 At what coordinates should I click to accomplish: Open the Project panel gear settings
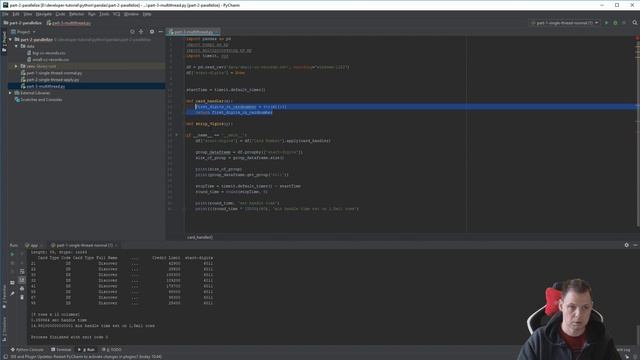tap(152, 31)
